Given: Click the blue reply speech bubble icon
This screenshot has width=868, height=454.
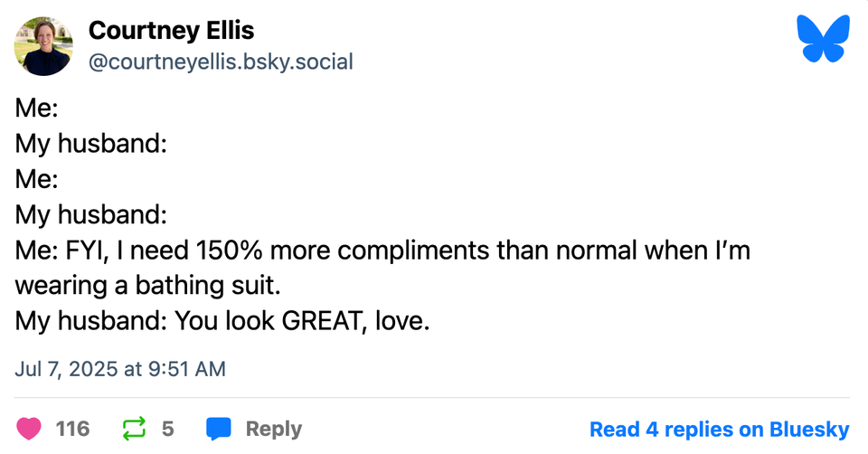Looking at the screenshot, I should point(219,428).
